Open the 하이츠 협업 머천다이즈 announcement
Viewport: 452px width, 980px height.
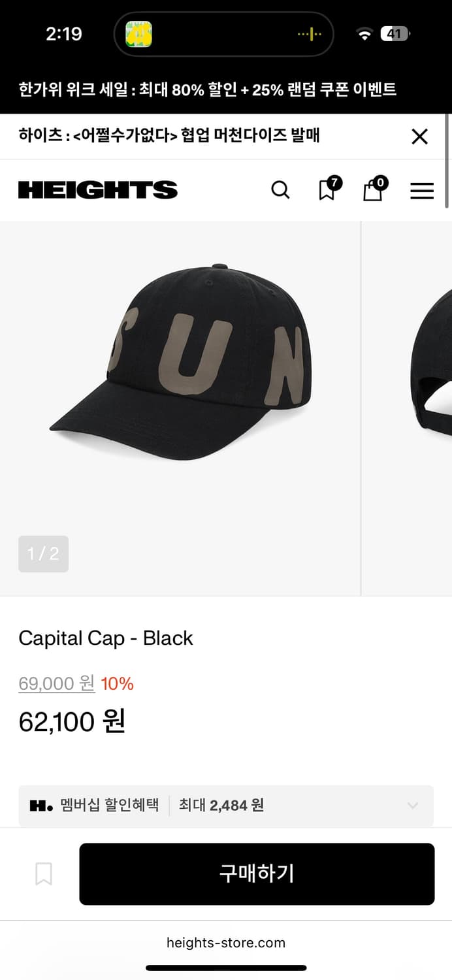click(x=170, y=136)
